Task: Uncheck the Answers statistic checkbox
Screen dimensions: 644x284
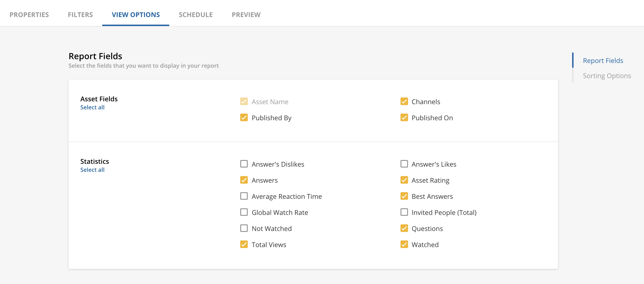Action: click(244, 180)
